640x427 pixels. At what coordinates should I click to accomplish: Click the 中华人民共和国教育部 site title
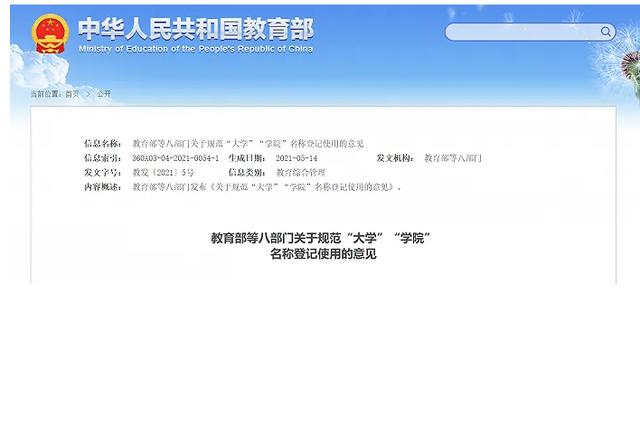tap(196, 29)
